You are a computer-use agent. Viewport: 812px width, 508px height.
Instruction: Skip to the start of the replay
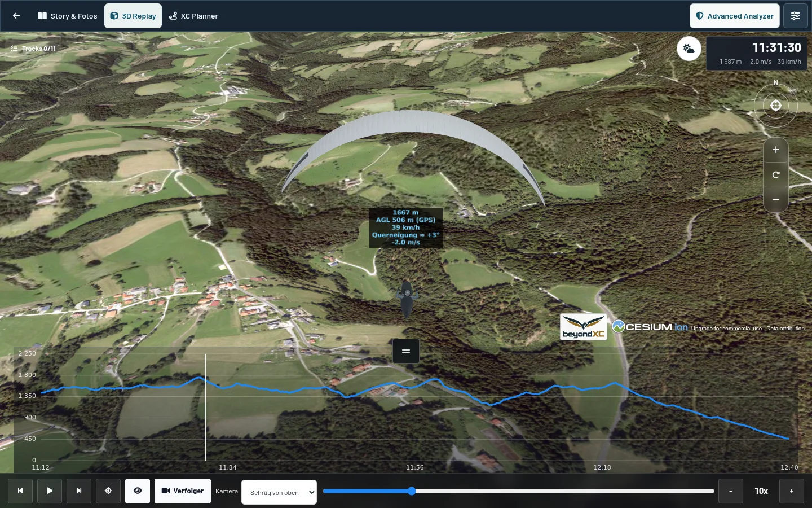pos(20,491)
